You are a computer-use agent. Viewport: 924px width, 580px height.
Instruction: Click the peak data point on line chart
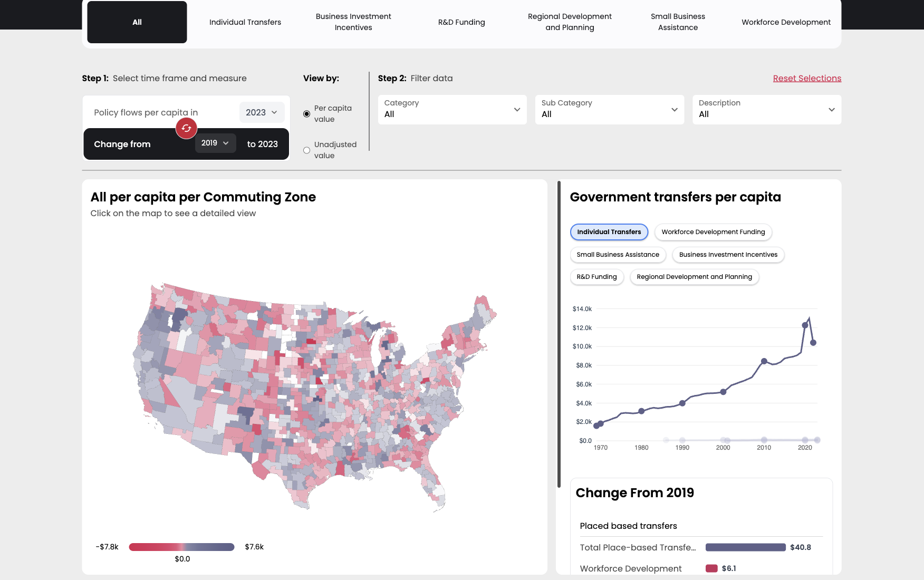pyautogui.click(x=805, y=325)
